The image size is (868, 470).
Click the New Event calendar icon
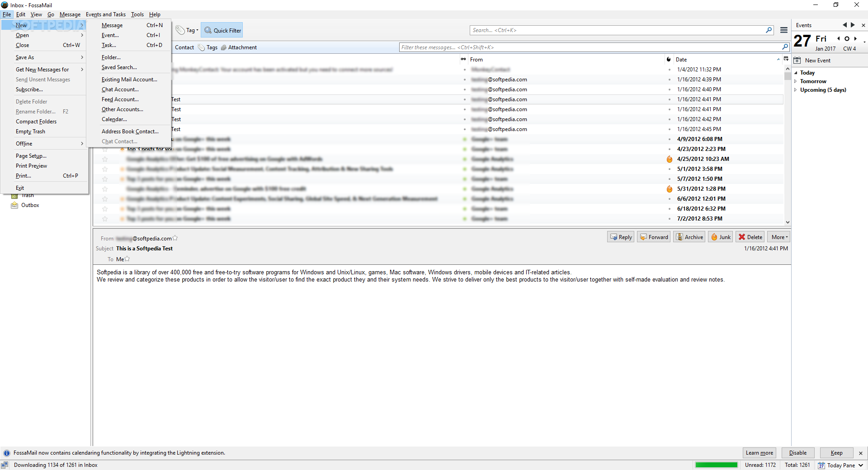pos(797,60)
